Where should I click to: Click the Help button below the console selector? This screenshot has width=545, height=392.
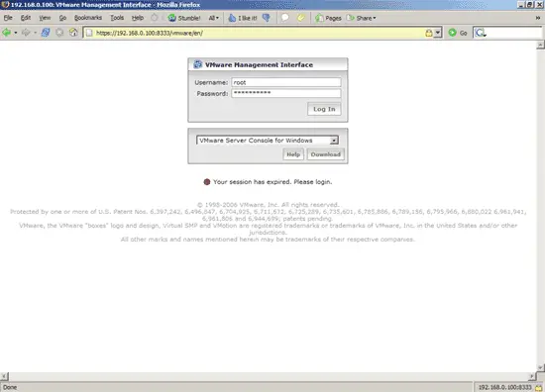pyautogui.click(x=293, y=154)
